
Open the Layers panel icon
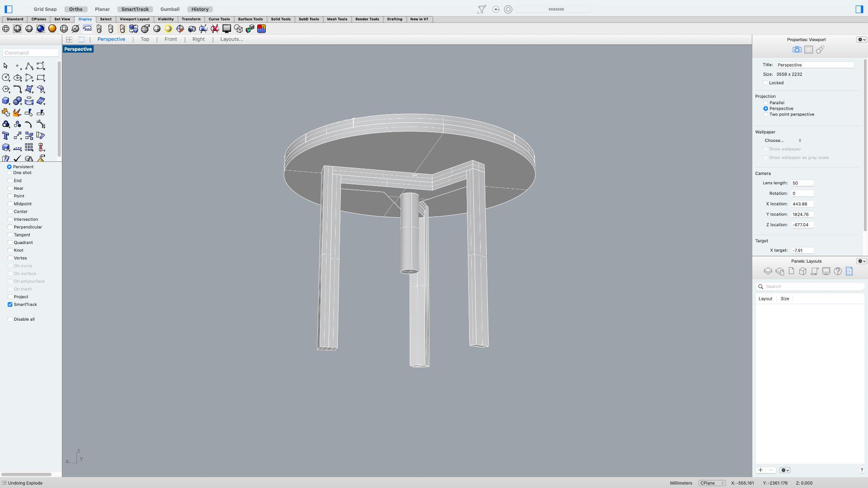coord(768,272)
